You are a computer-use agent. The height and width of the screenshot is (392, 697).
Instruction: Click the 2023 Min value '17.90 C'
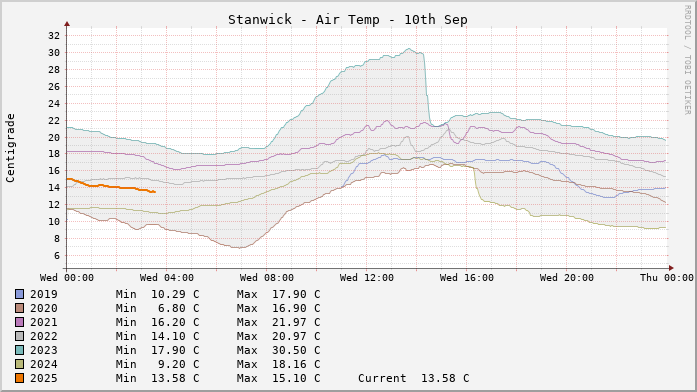[175, 350]
